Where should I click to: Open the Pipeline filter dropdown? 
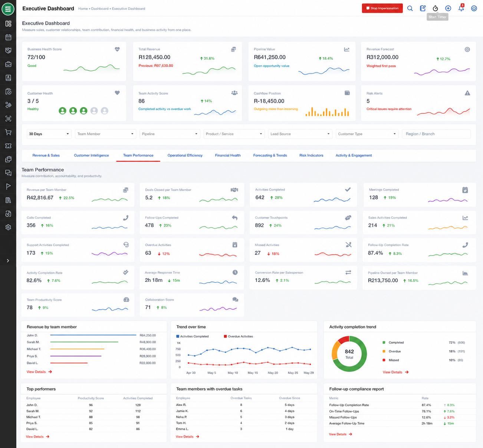pos(170,134)
